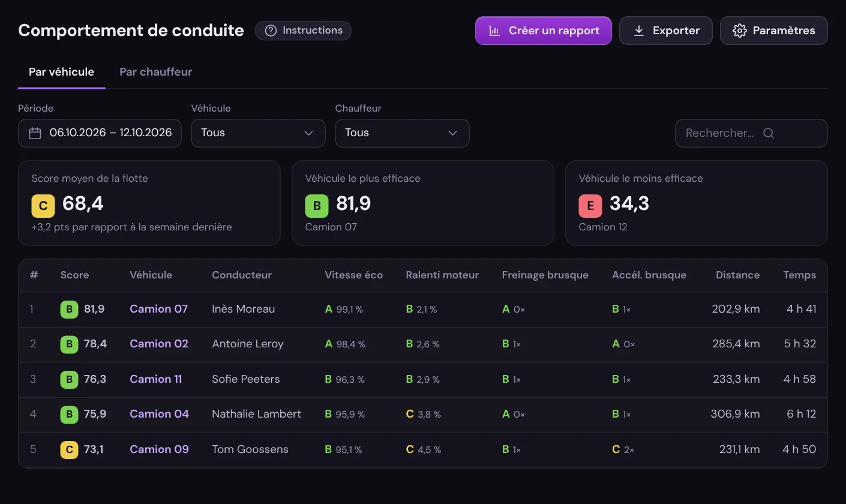The width and height of the screenshot is (846, 504).
Task: Sort by the Ralenti moteur column header
Action: 442,275
